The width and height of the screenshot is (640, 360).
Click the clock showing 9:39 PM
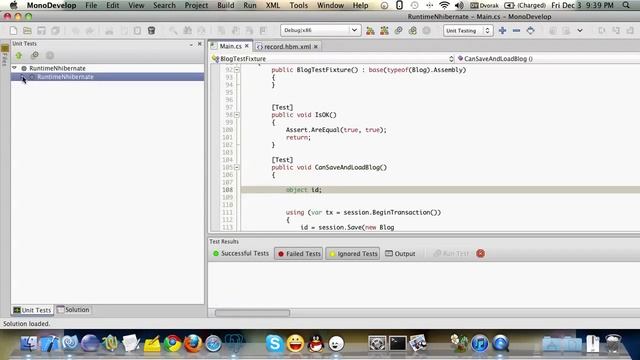point(599,5)
